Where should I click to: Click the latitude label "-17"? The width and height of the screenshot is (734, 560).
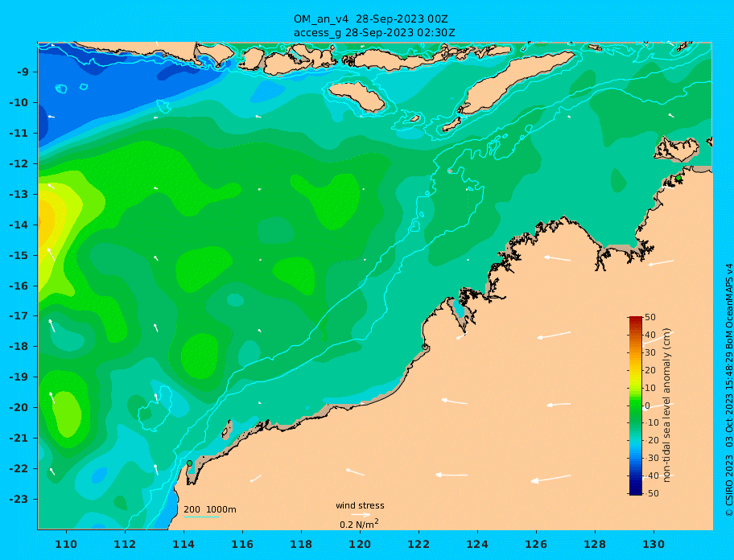click(19, 316)
